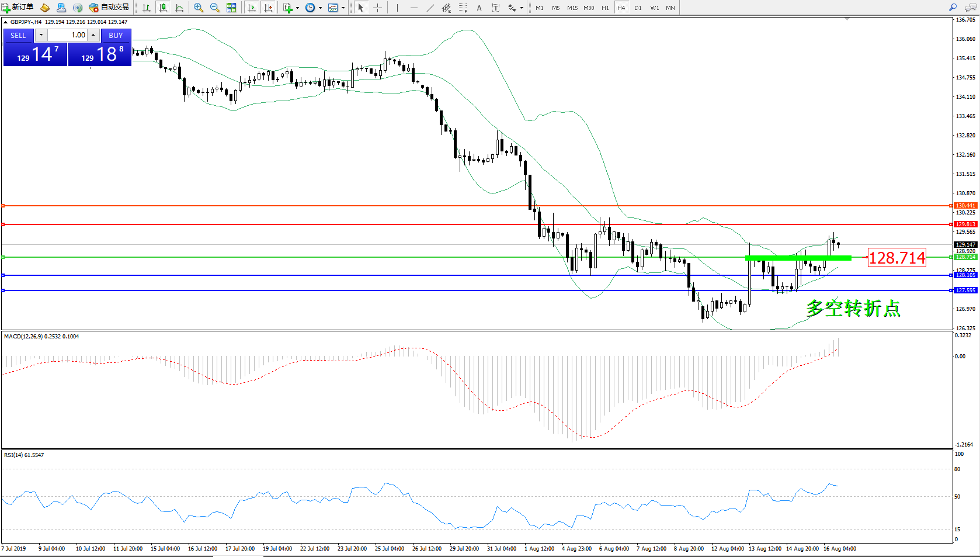Click the zoom in magnifier icon
Image resolution: width=980 pixels, height=557 pixels.
pyautogui.click(x=199, y=8)
